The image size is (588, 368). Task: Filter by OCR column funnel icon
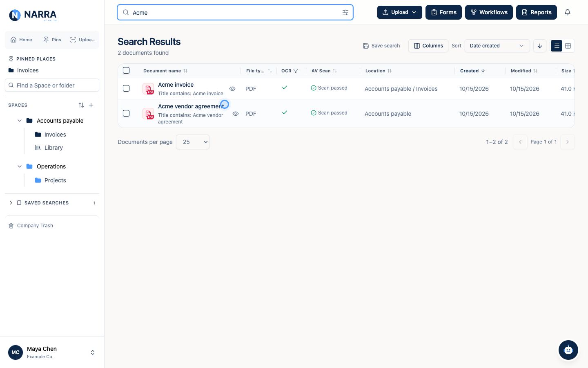point(296,71)
